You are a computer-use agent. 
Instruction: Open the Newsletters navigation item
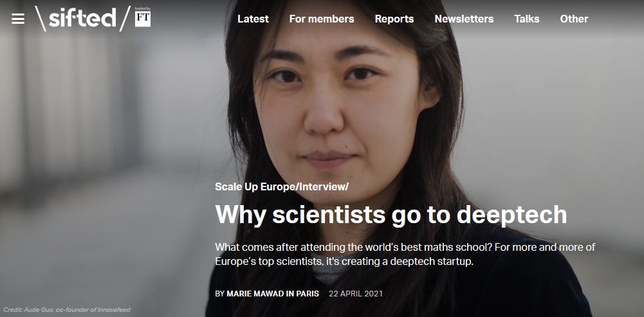point(464,19)
